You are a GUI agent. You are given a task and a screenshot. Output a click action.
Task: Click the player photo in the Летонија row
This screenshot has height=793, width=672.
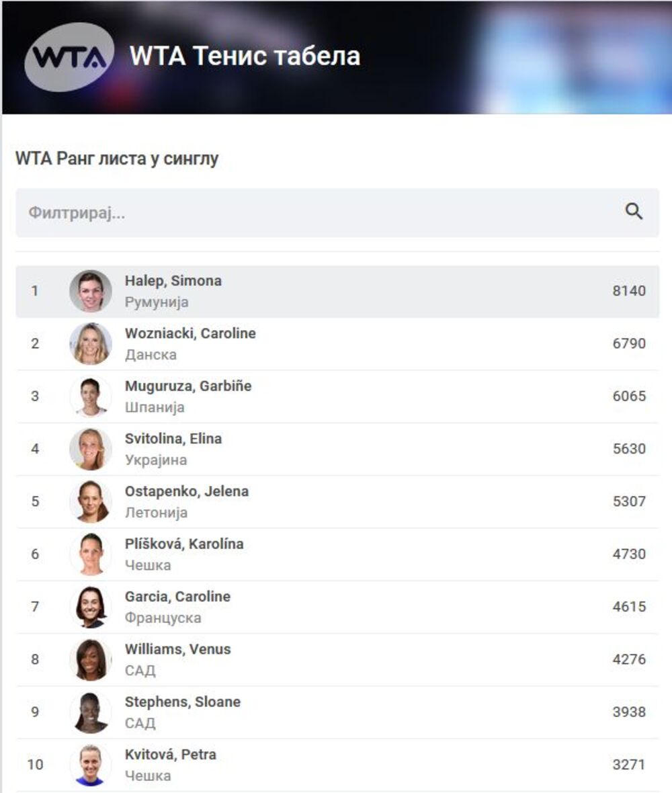pos(91,501)
